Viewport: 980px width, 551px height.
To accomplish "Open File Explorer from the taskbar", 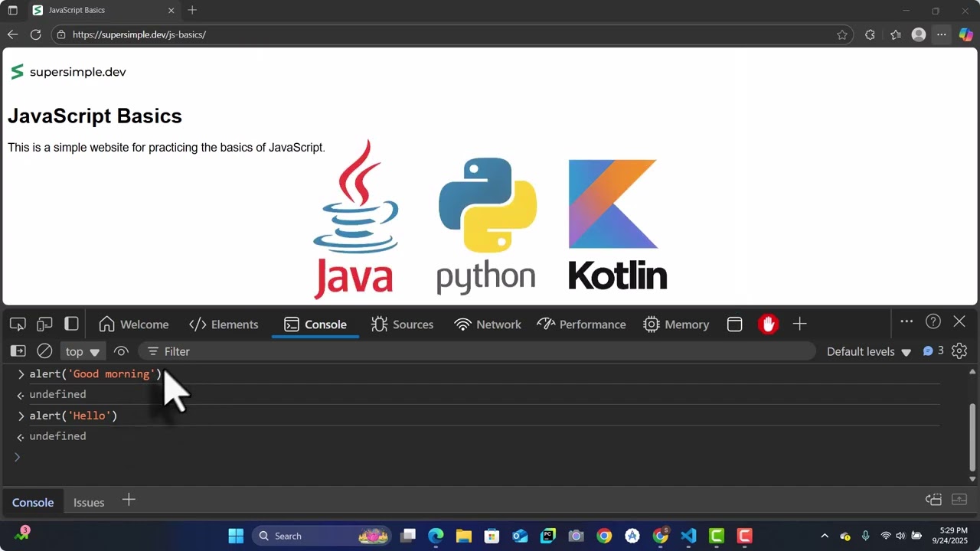I will tap(463, 536).
